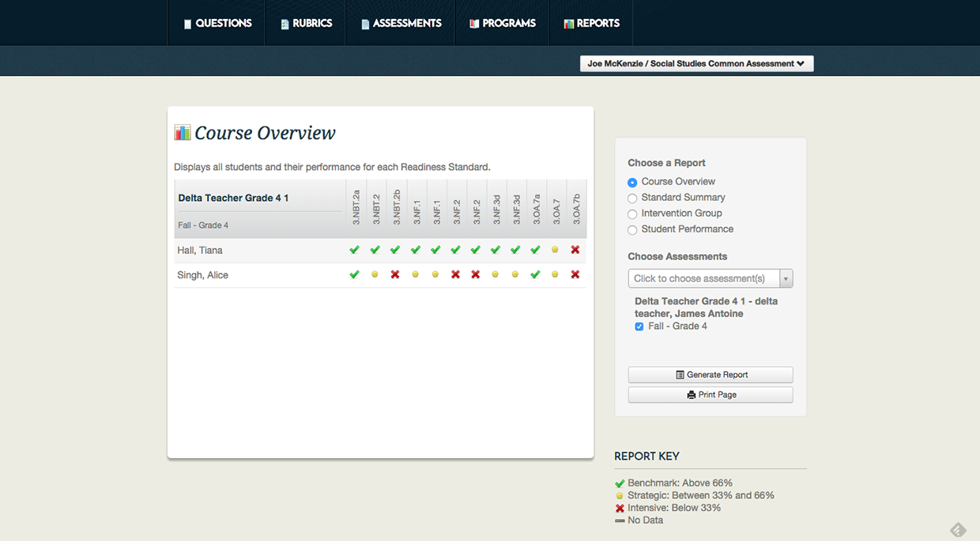
Task: Expand the Joe McKenzie course selector
Action: [x=696, y=64]
